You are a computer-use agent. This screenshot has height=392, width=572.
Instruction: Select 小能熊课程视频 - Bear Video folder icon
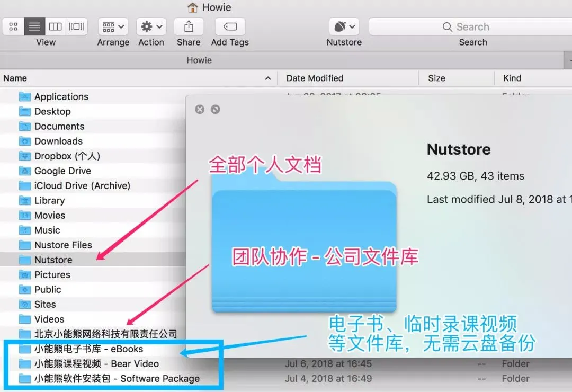25,364
